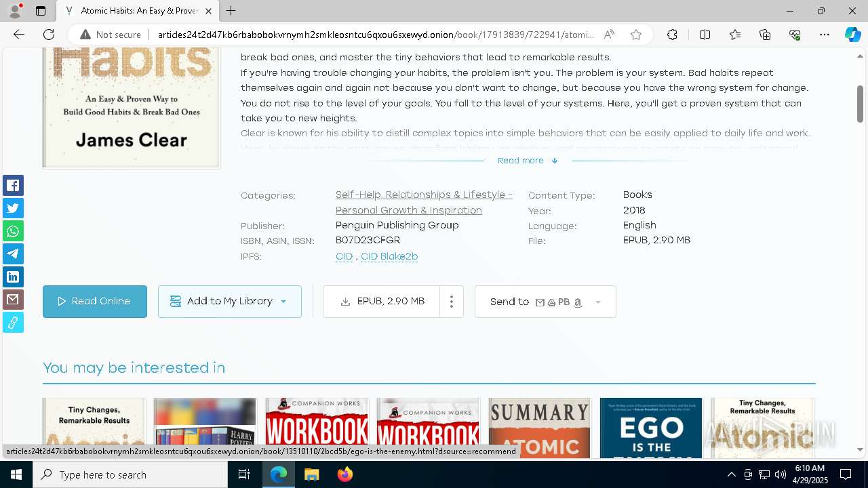This screenshot has width=868, height=488.
Task: Click the You may be interested in heading
Action: tap(134, 367)
